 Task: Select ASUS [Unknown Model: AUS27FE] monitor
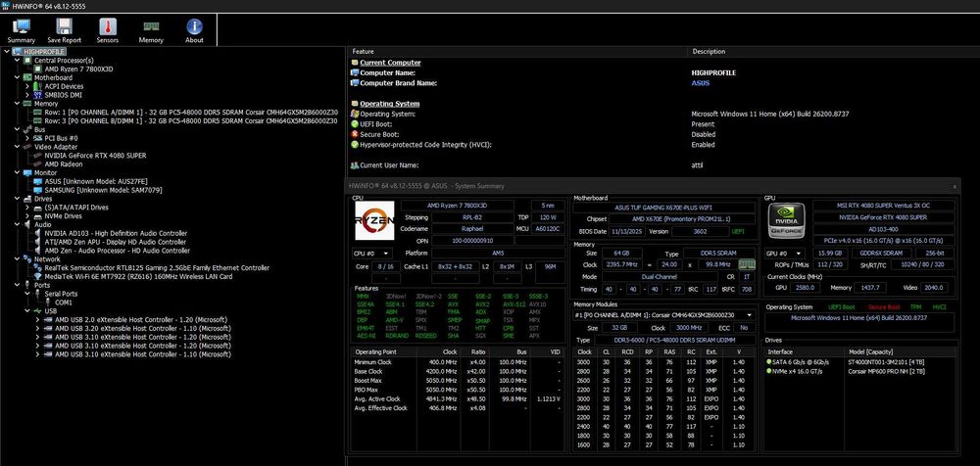[96, 181]
